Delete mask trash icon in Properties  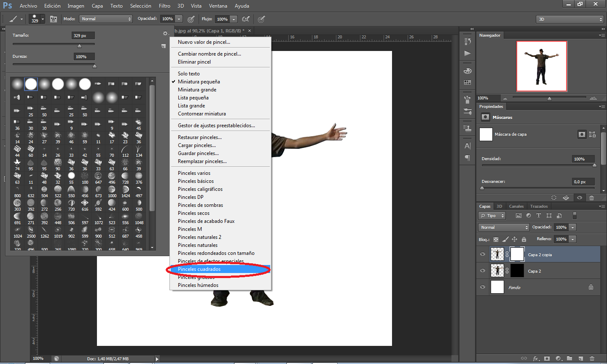click(592, 198)
